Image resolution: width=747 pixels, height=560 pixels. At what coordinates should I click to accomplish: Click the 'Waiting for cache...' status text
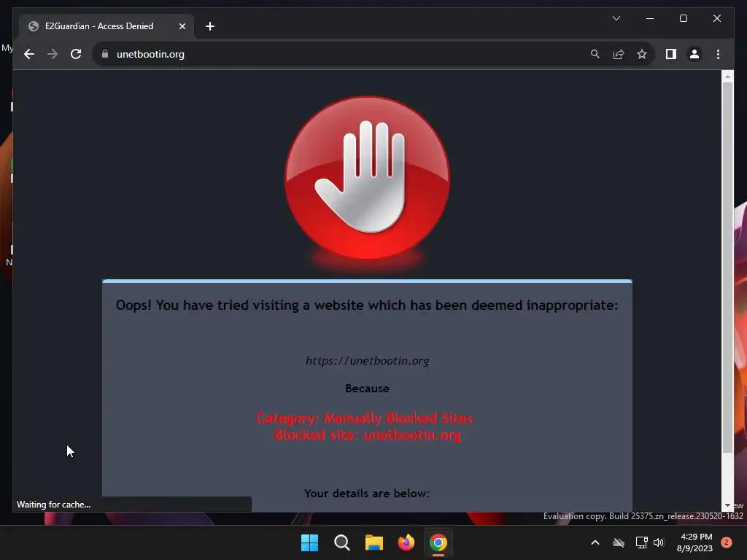click(x=53, y=505)
